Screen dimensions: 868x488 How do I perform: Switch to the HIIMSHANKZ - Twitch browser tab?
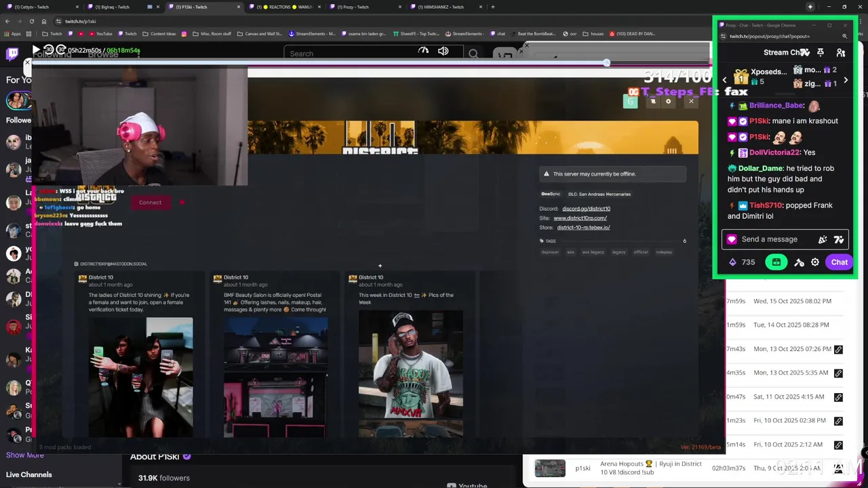[x=448, y=7]
